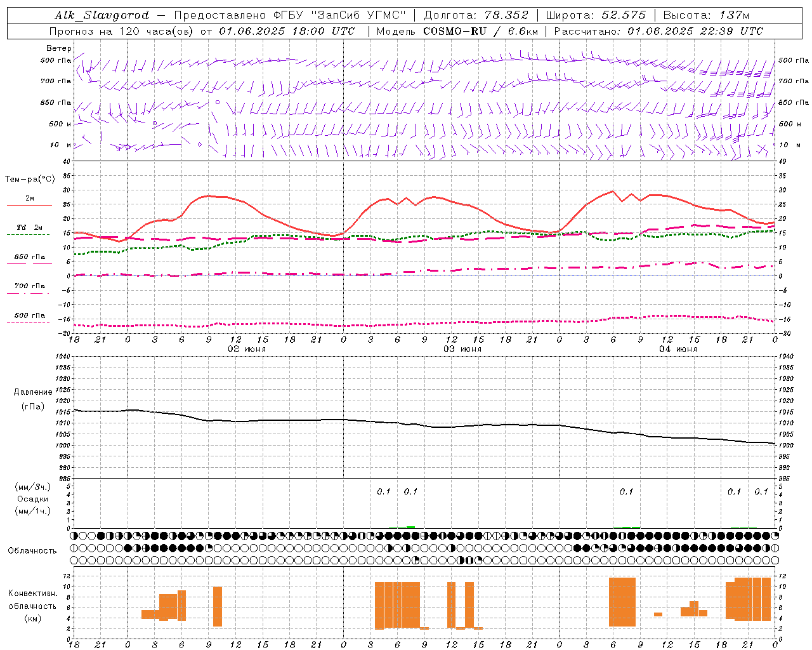Click the 'Осадки' precipitation label
The height and width of the screenshot is (650, 812).
(x=33, y=499)
